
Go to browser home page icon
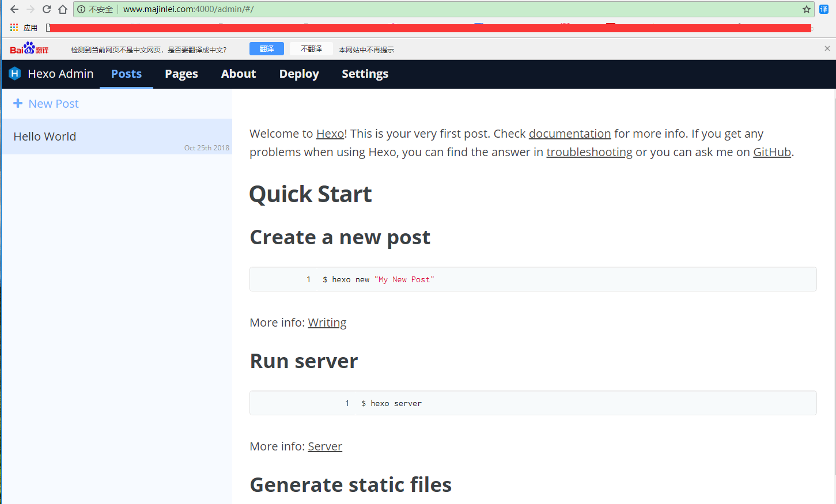click(x=63, y=9)
